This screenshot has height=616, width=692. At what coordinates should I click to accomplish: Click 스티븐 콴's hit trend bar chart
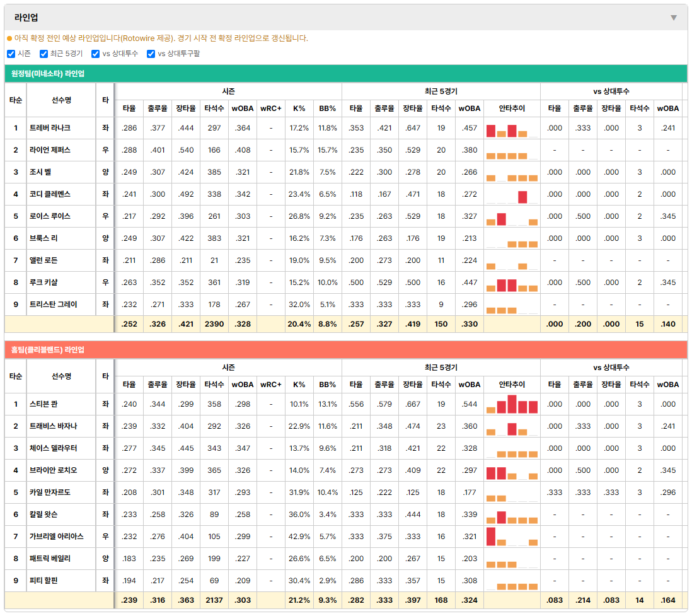pos(512,405)
